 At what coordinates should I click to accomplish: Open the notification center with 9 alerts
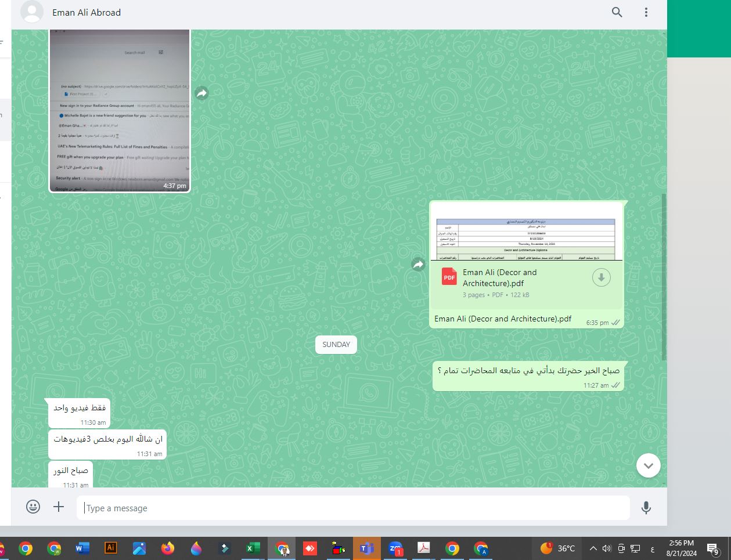[x=713, y=549]
